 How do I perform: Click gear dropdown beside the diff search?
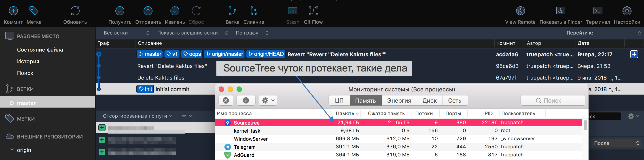point(633,116)
